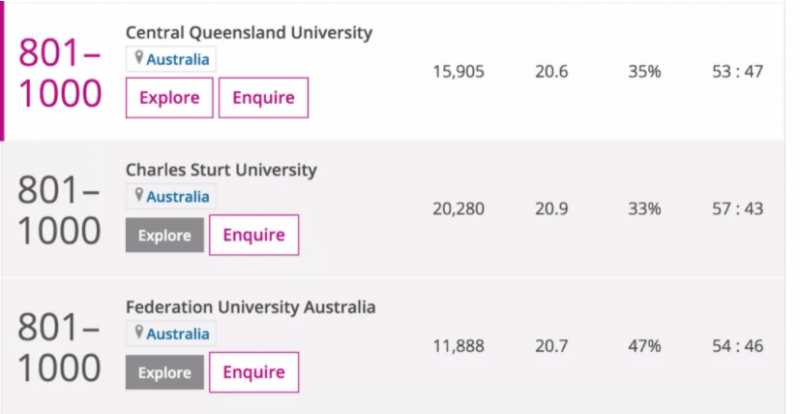Screen dimensions: 800x414
Task: Select the pink 801–1000 rank of Central Queensland
Action: pyautogui.click(x=60, y=73)
